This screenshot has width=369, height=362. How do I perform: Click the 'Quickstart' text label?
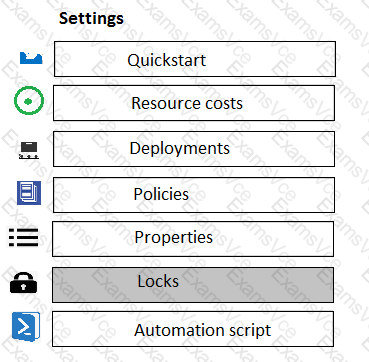click(x=167, y=60)
